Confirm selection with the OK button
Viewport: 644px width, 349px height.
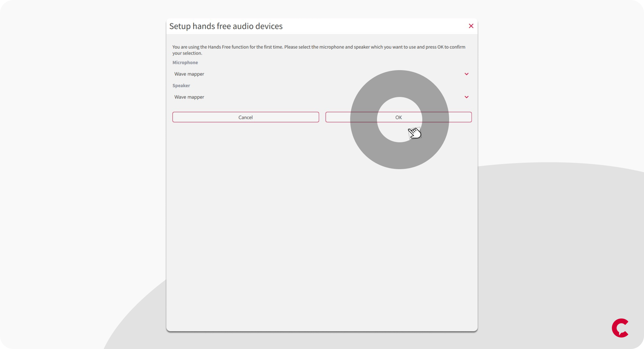pos(398,117)
